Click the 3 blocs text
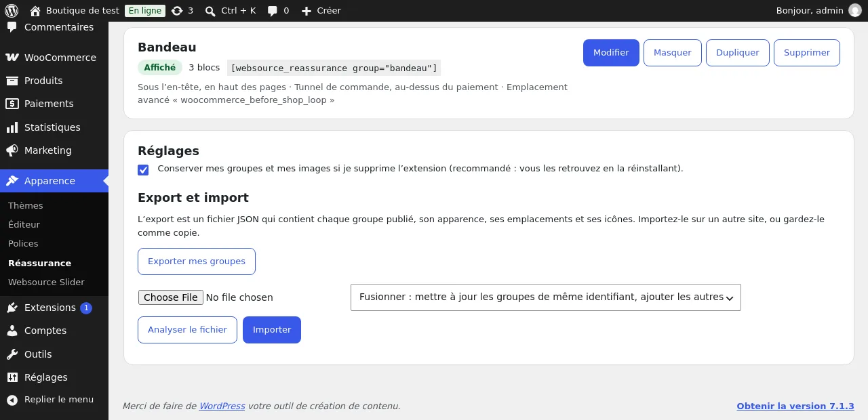The width and height of the screenshot is (868, 420). tap(204, 68)
